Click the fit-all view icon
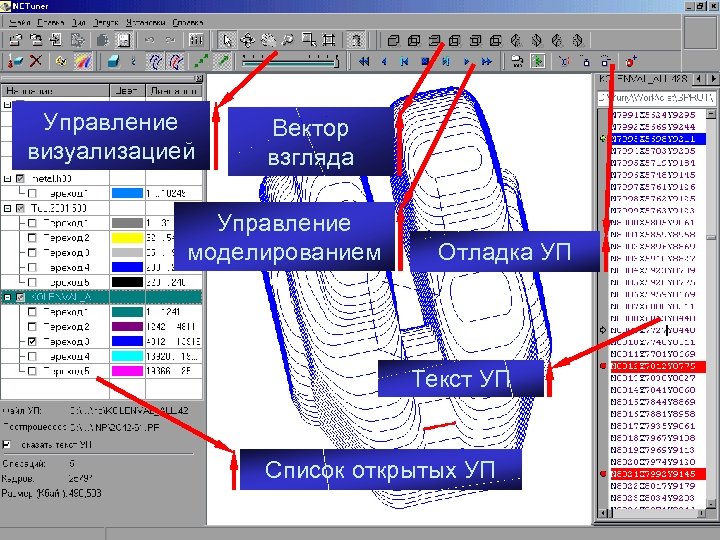720x540 pixels. click(329, 40)
